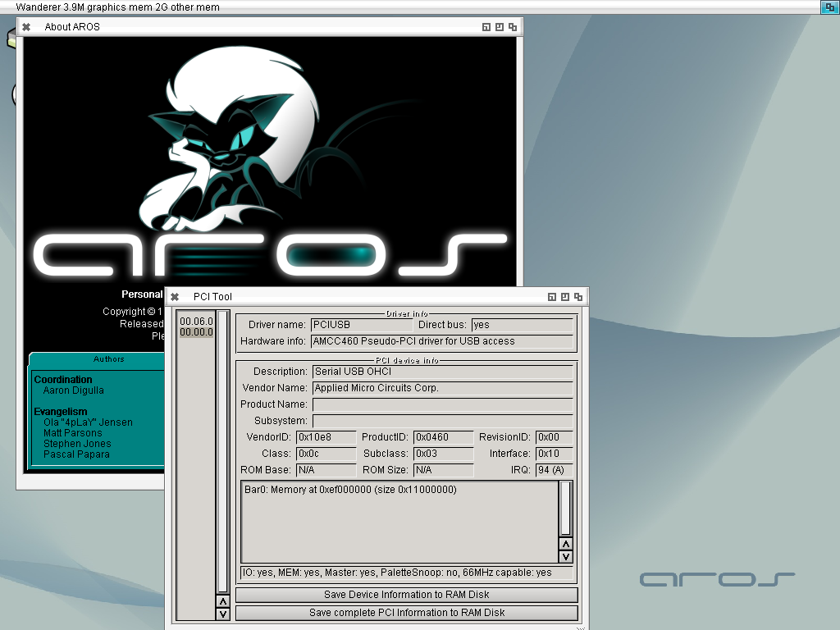840x630 pixels.
Task: Click the Driver name field PCIUSB
Action: pos(362,325)
